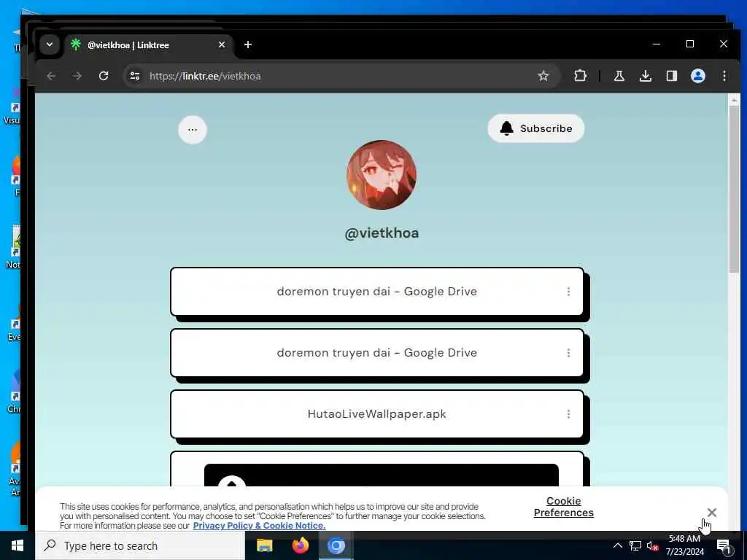Click the @vietkhoa username heading

point(382,233)
